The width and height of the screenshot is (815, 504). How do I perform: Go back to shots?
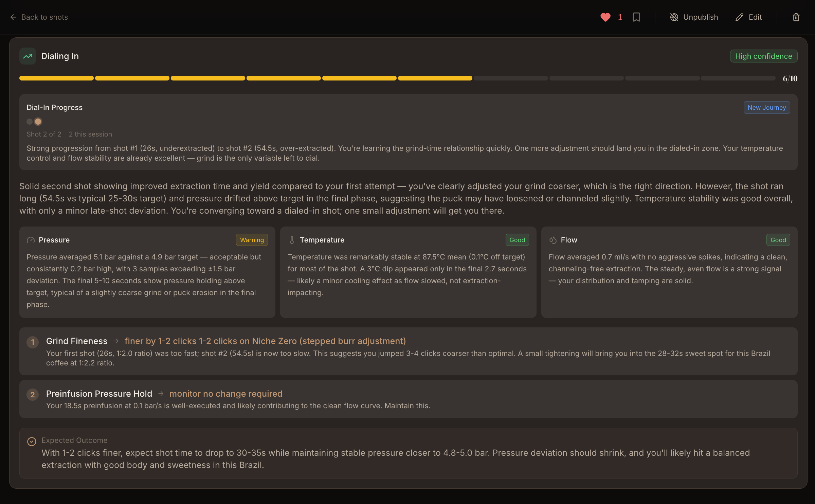click(x=39, y=17)
